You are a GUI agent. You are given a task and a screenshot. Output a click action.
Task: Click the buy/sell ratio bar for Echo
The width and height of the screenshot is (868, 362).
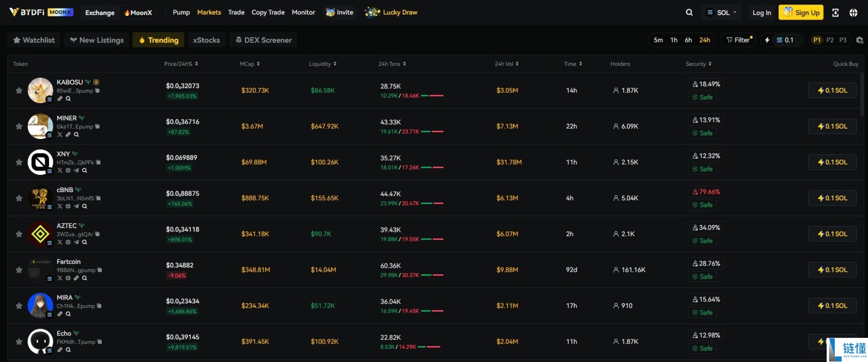[429, 346]
